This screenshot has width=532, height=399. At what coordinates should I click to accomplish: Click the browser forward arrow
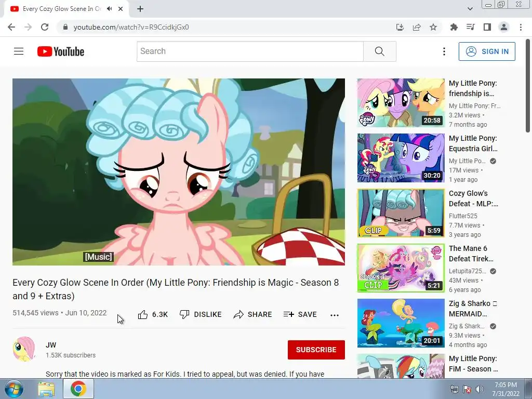tap(28, 27)
